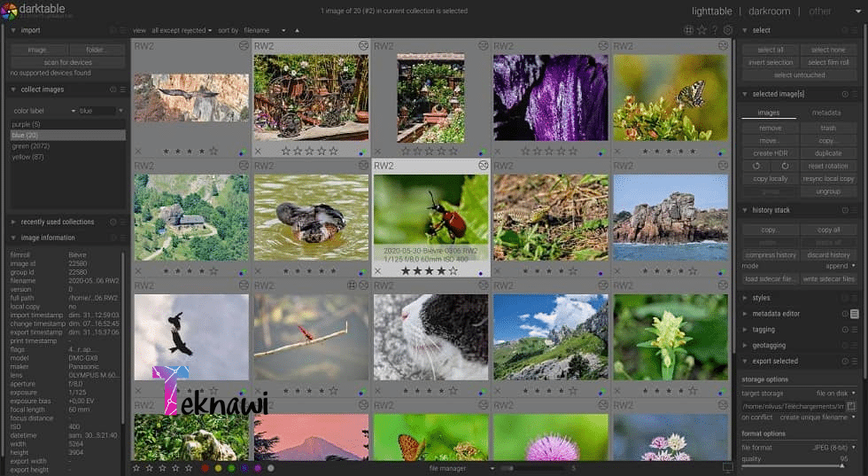This screenshot has width=868, height=476.
Task: Open presets menu of collect images module
Action: point(123,90)
